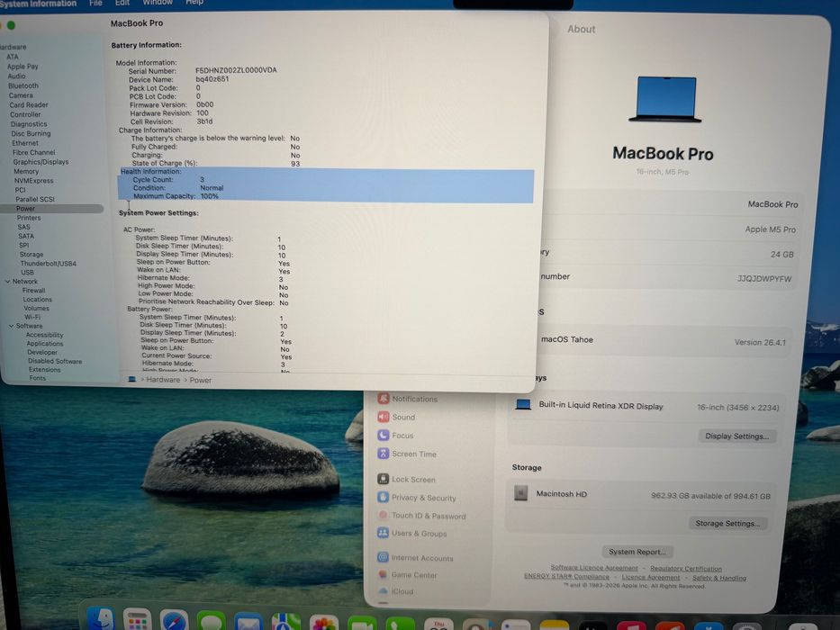Viewport: 840px width, 630px height.
Task: Select Card Reader in sidebar
Action: tap(29, 105)
